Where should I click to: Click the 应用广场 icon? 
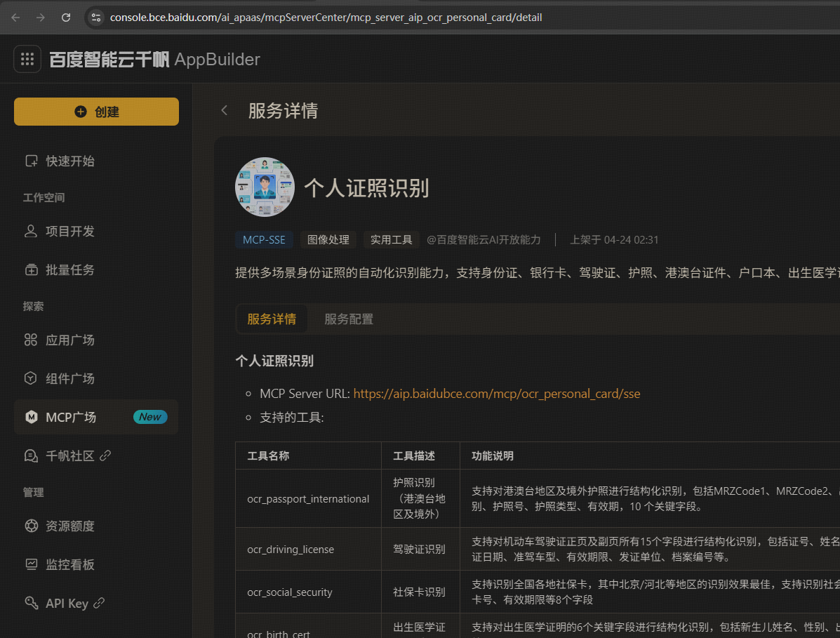click(31, 340)
